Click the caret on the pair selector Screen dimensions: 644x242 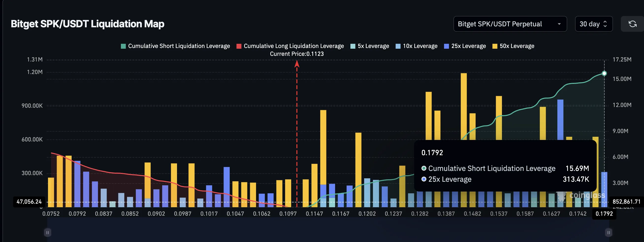[560, 24]
